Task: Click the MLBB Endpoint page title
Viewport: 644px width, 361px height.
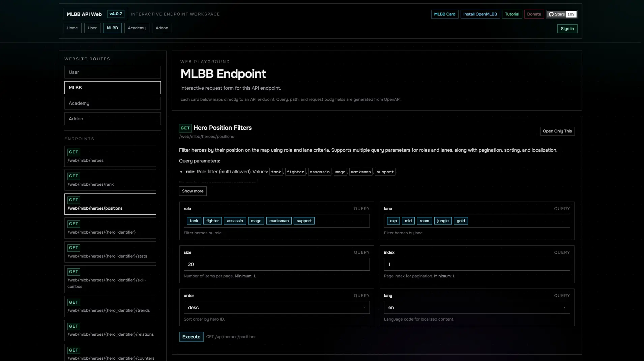Action: click(x=223, y=74)
